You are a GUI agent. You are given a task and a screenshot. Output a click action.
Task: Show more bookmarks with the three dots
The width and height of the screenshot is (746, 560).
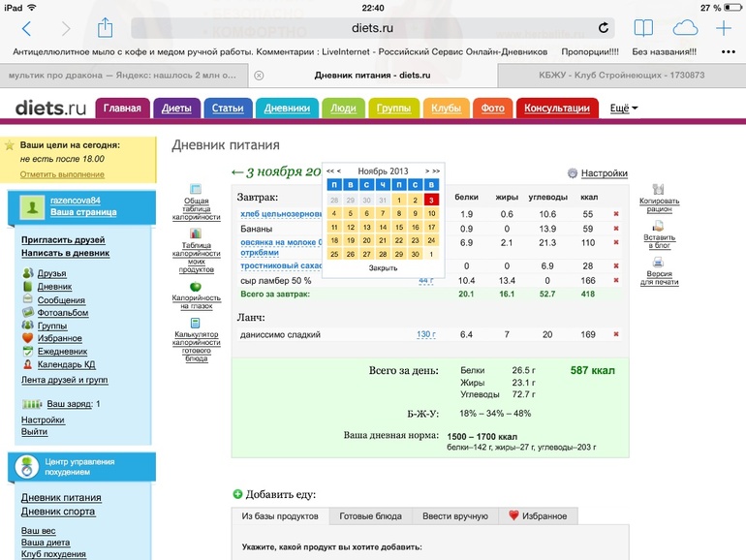tap(728, 52)
